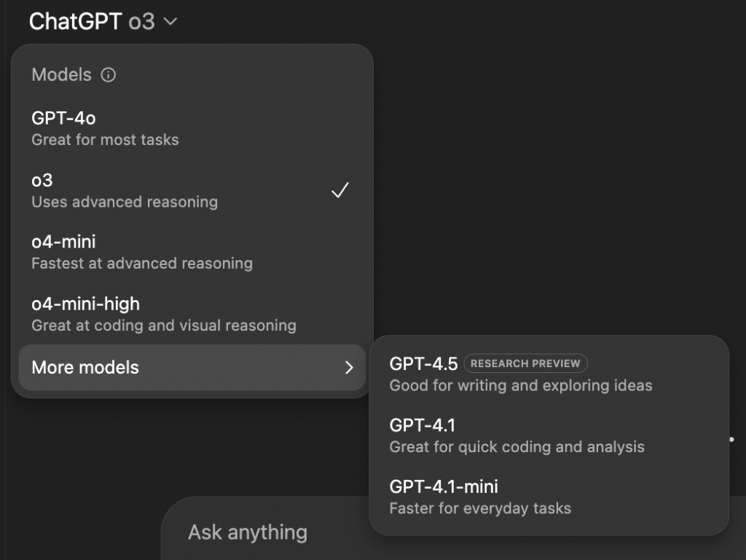746x560 pixels.
Task: Click the chevron arrow on More models
Action: [349, 368]
